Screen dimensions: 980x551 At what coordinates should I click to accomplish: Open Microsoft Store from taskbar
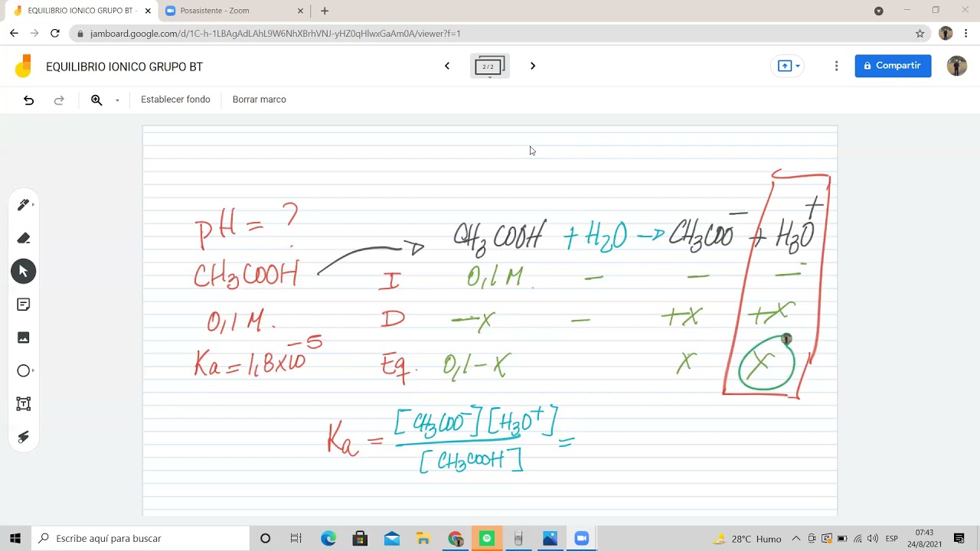360,539
